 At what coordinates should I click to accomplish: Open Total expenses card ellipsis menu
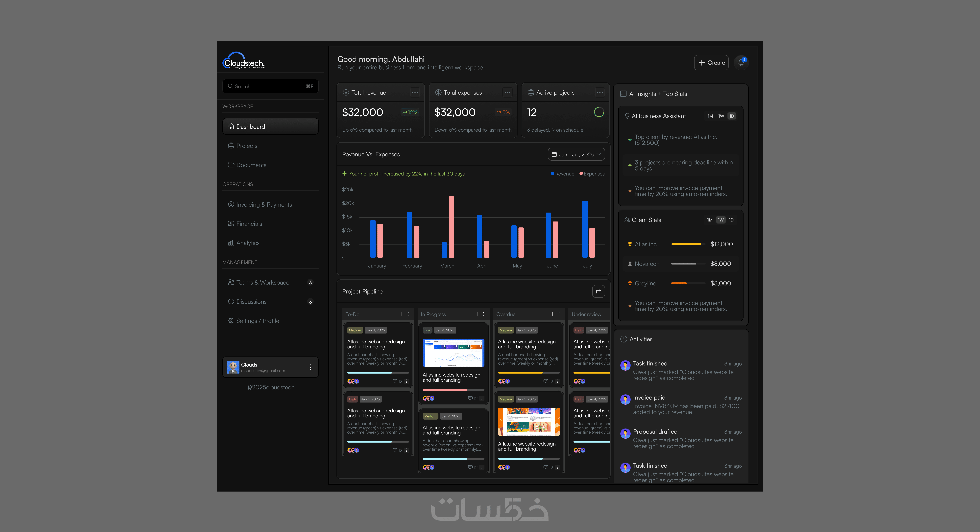(x=507, y=92)
